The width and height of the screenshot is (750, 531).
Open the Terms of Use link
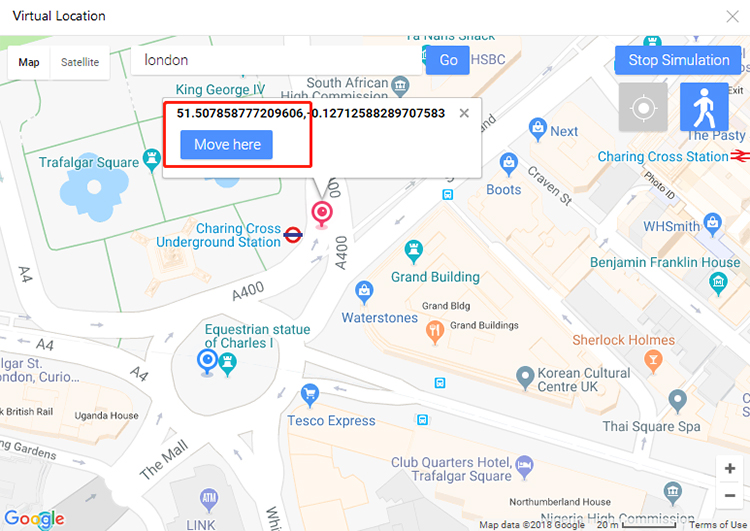pos(718,525)
